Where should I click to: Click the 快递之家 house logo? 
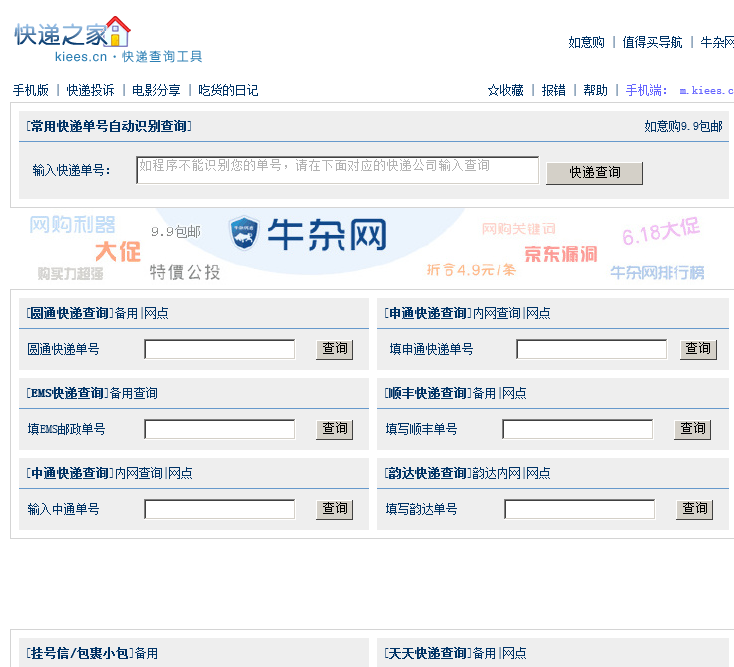pyautogui.click(x=72, y=32)
